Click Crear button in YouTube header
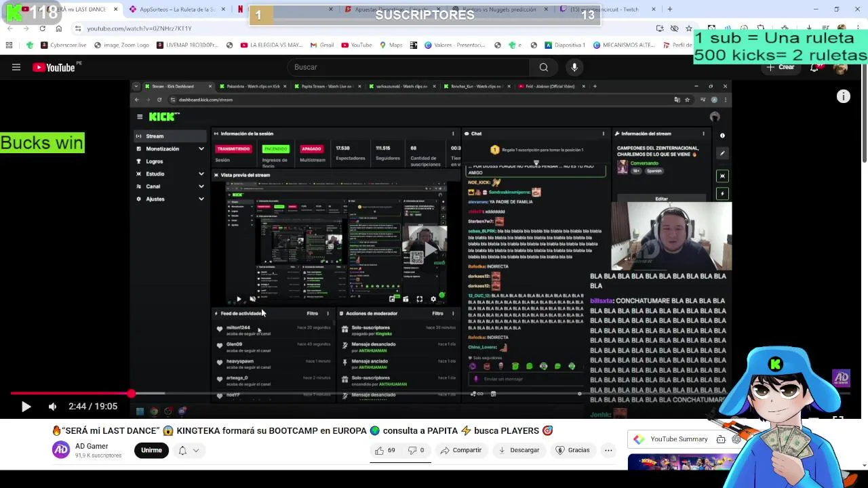The image size is (868, 488). (x=781, y=67)
